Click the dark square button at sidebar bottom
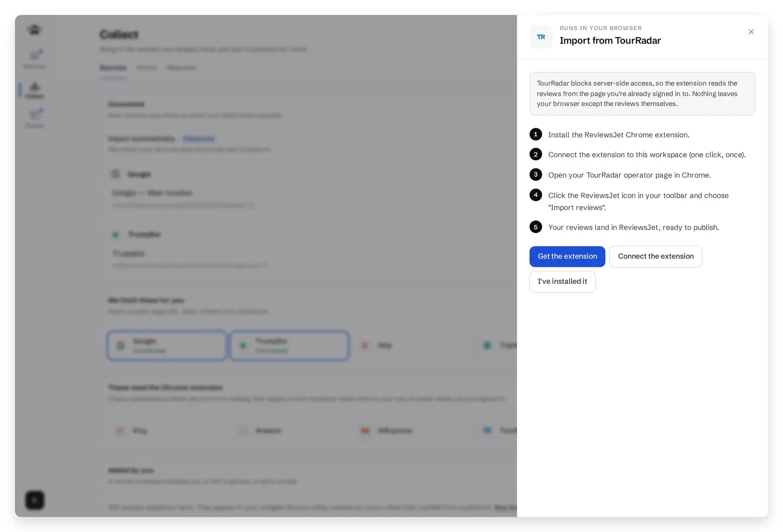 coord(35,500)
